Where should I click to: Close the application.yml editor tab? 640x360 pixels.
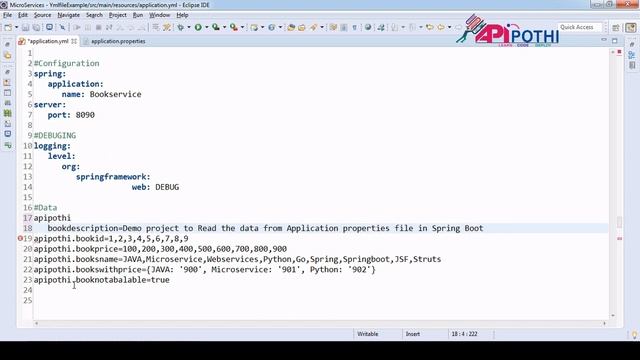pos(74,41)
